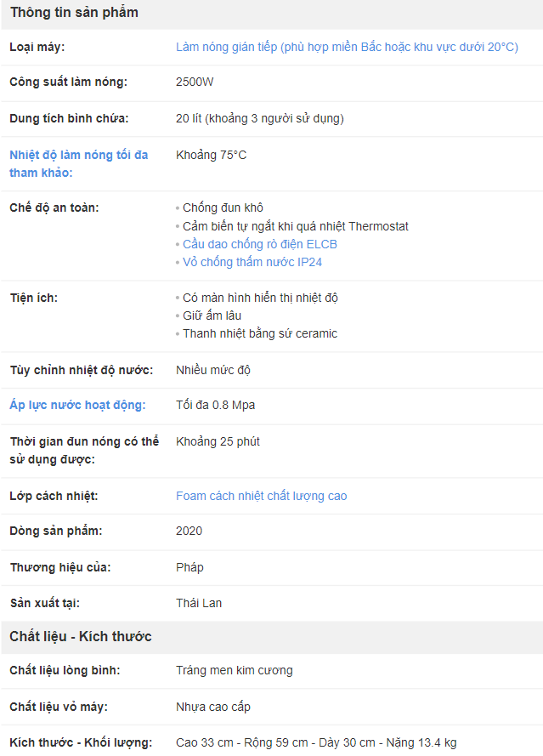Click 'Có màn hình hiển thị nhiệt độ' item
Screen dimensions: 543x756
coord(260,298)
